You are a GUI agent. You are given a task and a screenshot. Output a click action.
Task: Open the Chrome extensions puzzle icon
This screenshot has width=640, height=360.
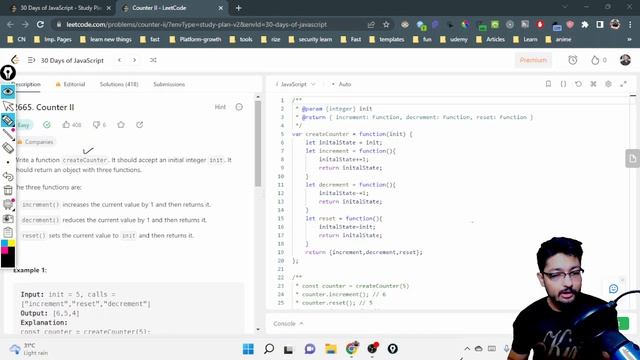click(585, 24)
